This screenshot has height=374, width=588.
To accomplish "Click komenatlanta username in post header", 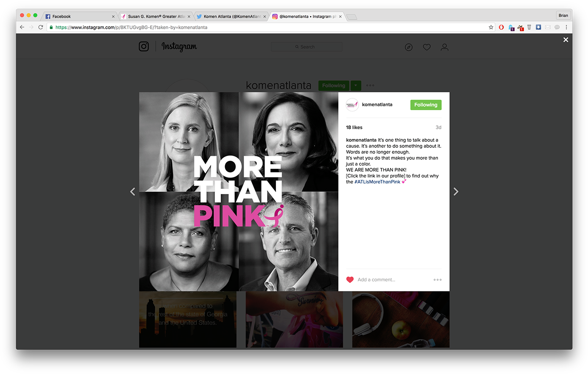I will coord(377,105).
